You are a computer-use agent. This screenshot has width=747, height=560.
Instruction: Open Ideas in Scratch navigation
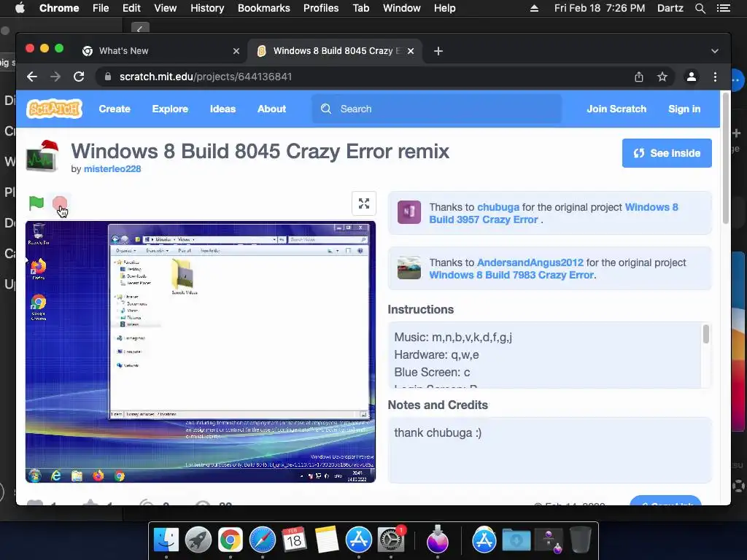tap(223, 109)
